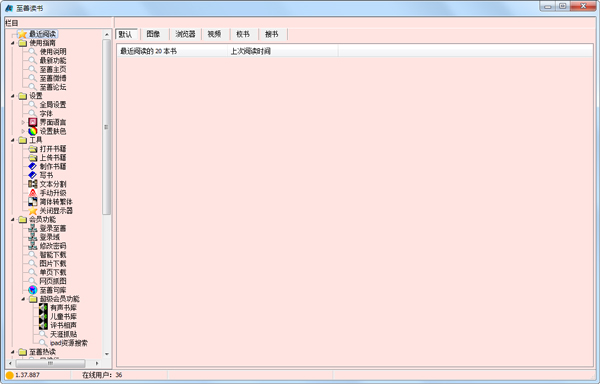The image size is (600, 384).
Task: Click the tree scrollbar down arrow
Action: point(107,354)
